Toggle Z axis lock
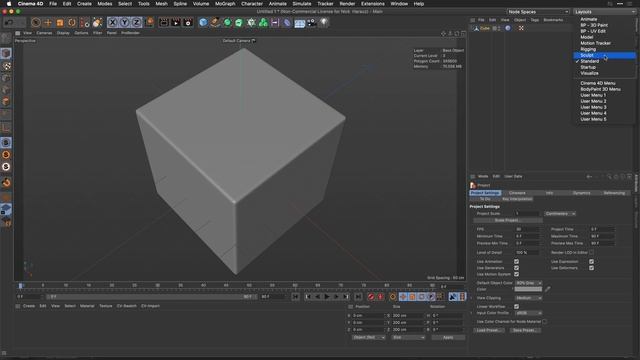 136,23
